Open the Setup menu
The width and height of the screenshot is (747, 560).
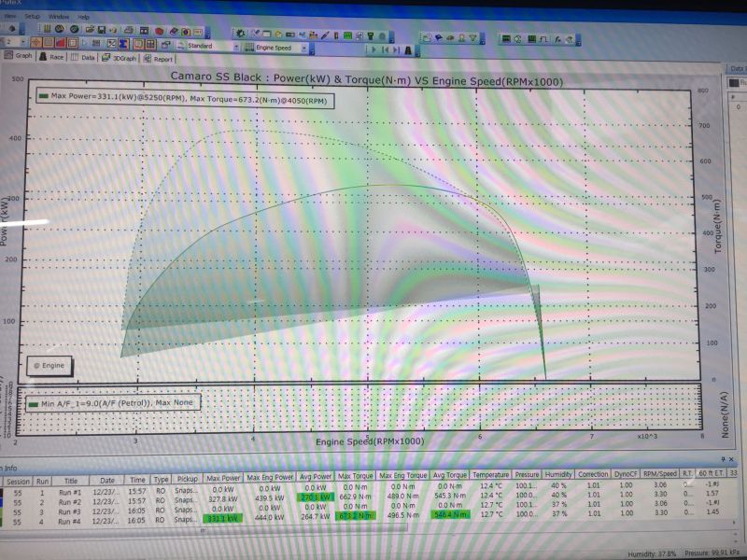(33, 16)
